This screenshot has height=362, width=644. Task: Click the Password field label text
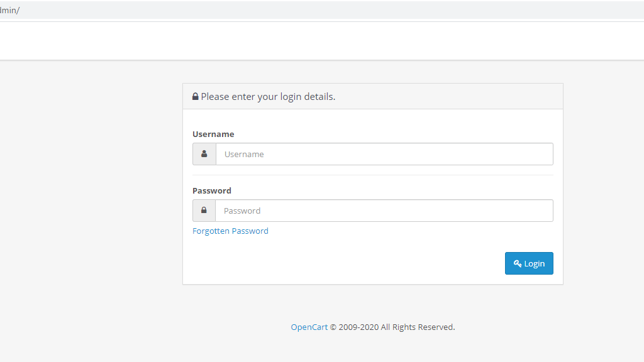pos(212,190)
